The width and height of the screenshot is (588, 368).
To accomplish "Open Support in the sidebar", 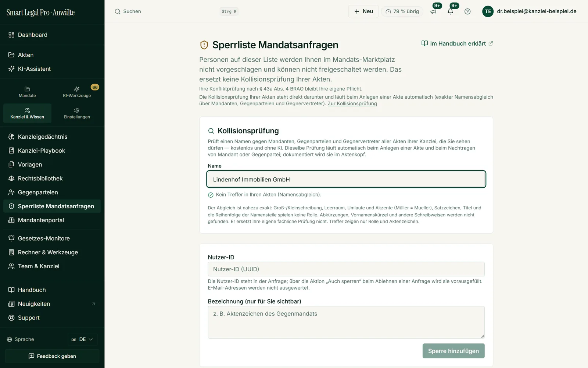I will [52, 318].
